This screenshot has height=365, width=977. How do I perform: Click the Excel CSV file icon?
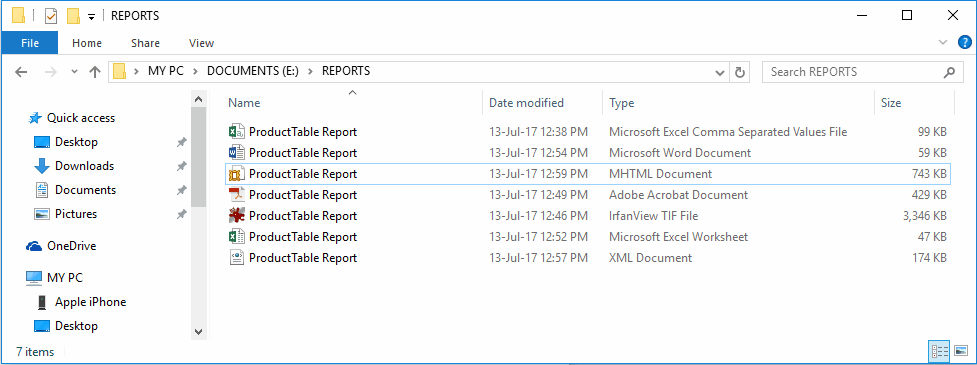point(237,132)
